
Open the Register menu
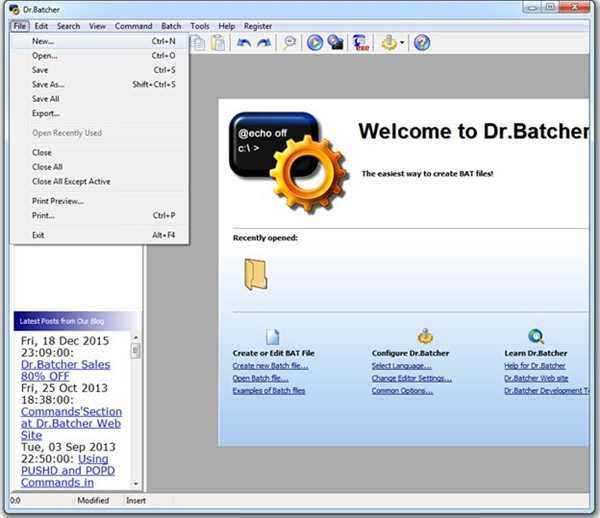coord(258,26)
